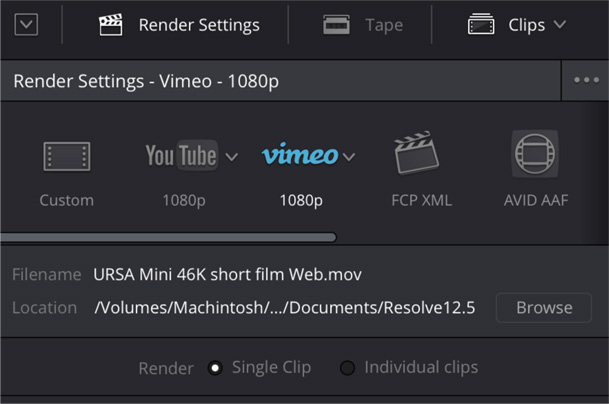Choose the YouTube preset logo
609x404 pixels.
(181, 156)
